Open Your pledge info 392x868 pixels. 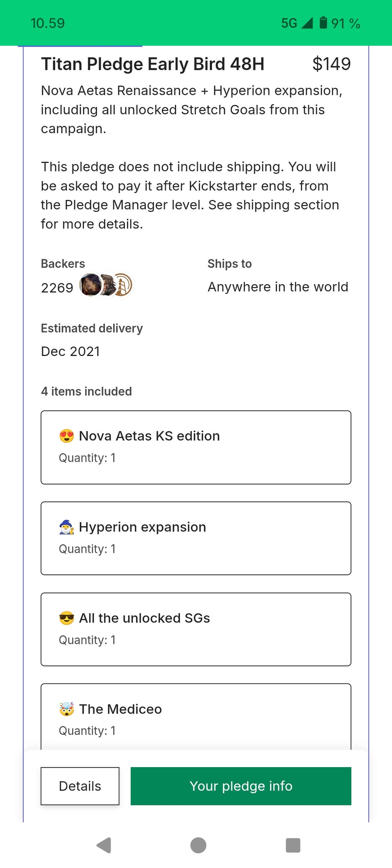pos(241,786)
